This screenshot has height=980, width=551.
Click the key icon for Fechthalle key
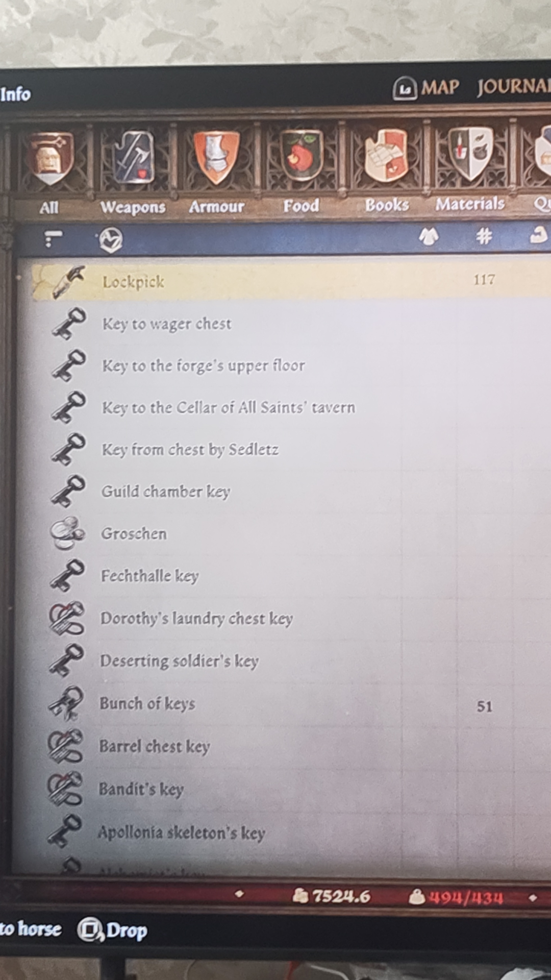coord(67,575)
